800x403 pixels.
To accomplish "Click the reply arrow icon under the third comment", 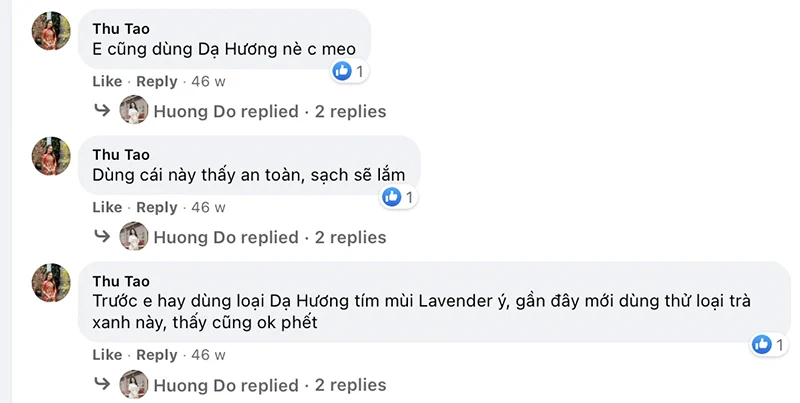I will pos(101,384).
